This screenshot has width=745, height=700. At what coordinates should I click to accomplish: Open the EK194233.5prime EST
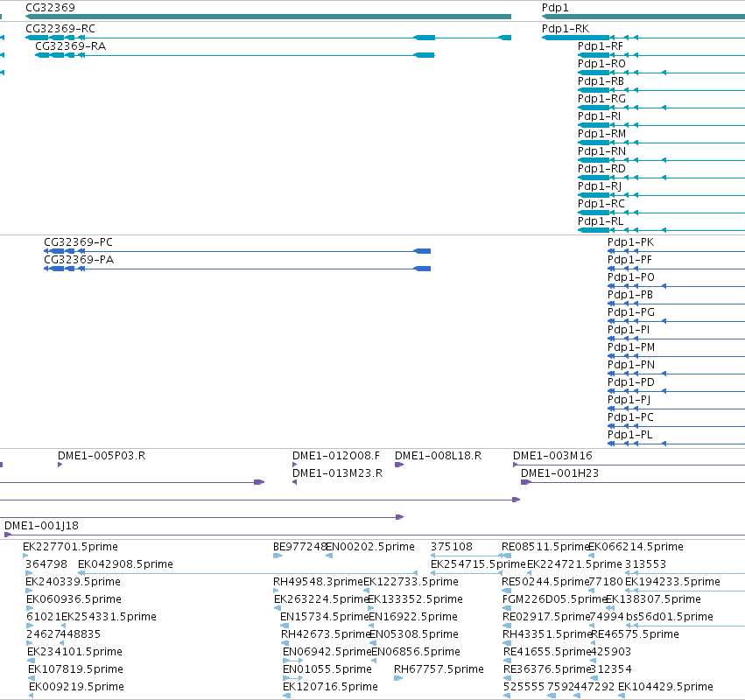(x=673, y=582)
